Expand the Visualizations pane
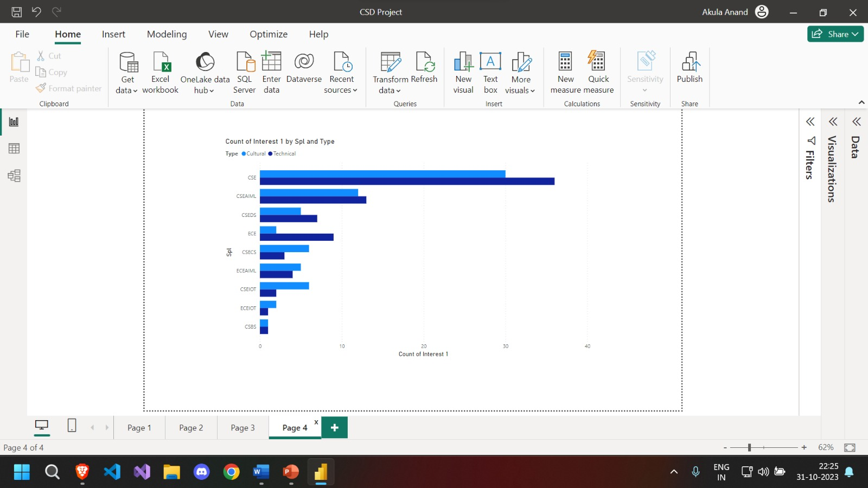The height and width of the screenshot is (488, 868). [x=833, y=121]
